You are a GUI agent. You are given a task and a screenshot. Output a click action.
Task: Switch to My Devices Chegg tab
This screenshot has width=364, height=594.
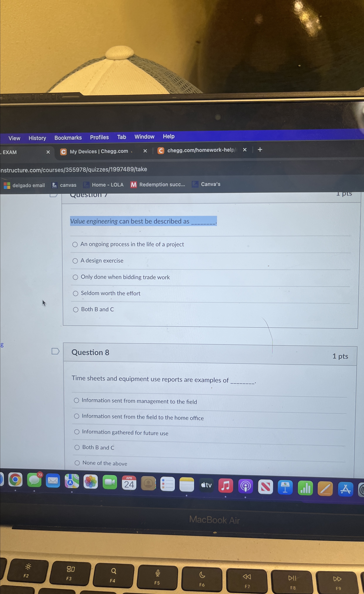[99, 151]
